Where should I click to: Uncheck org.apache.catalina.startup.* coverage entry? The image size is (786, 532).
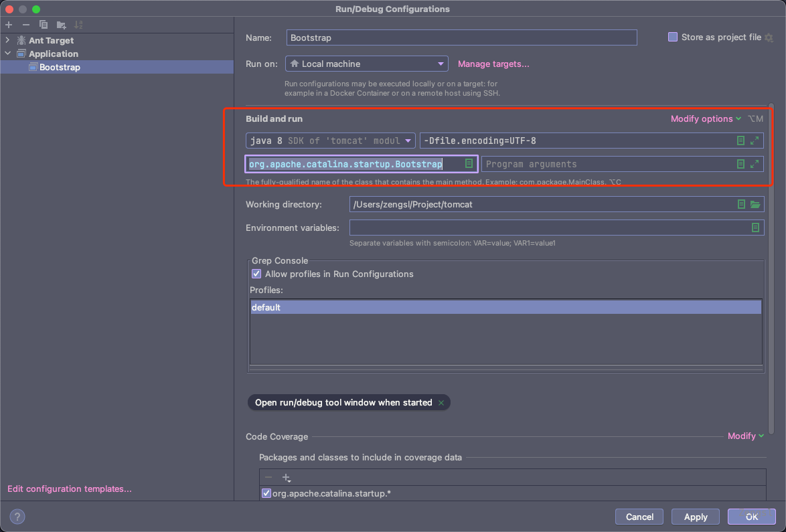pos(266,493)
